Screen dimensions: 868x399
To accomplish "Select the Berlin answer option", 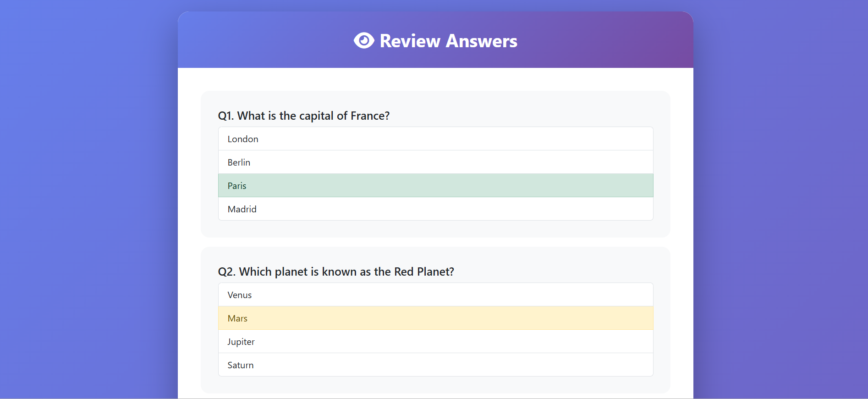I will click(x=435, y=162).
